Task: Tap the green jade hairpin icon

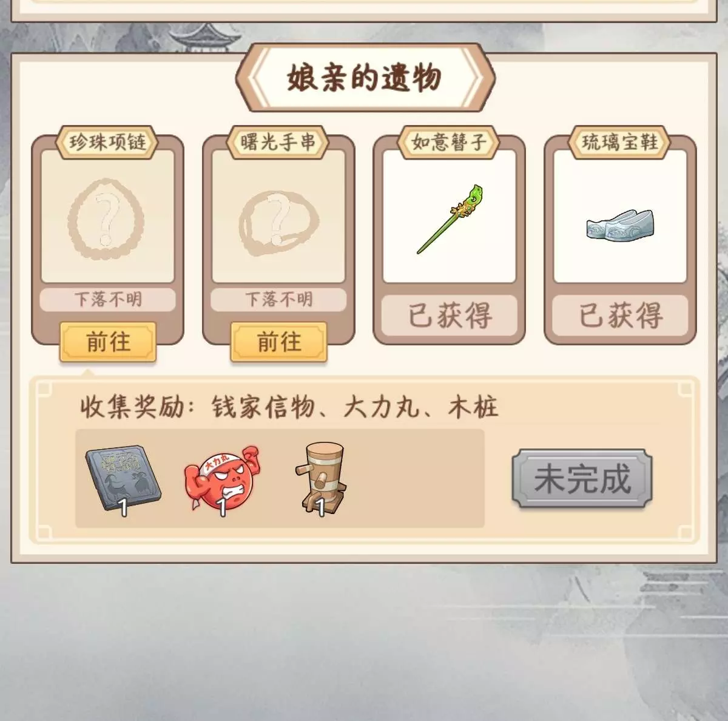Action: [x=450, y=219]
